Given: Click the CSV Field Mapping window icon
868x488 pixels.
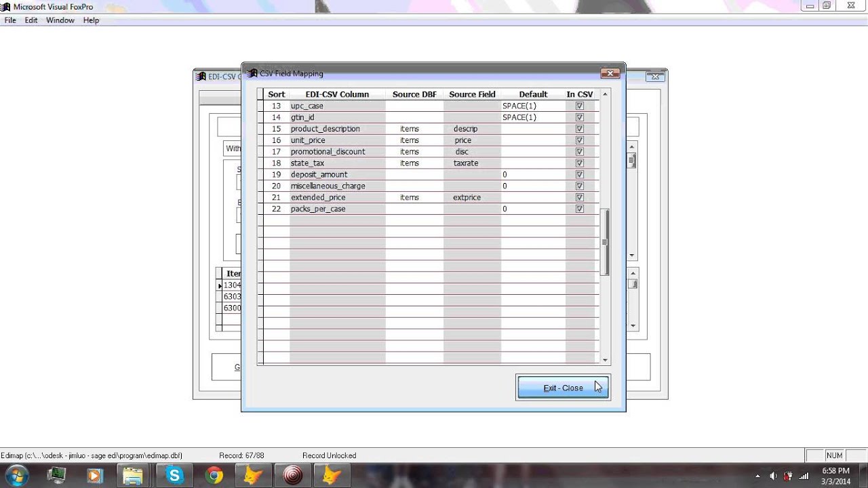Looking at the screenshot, I should pos(252,73).
